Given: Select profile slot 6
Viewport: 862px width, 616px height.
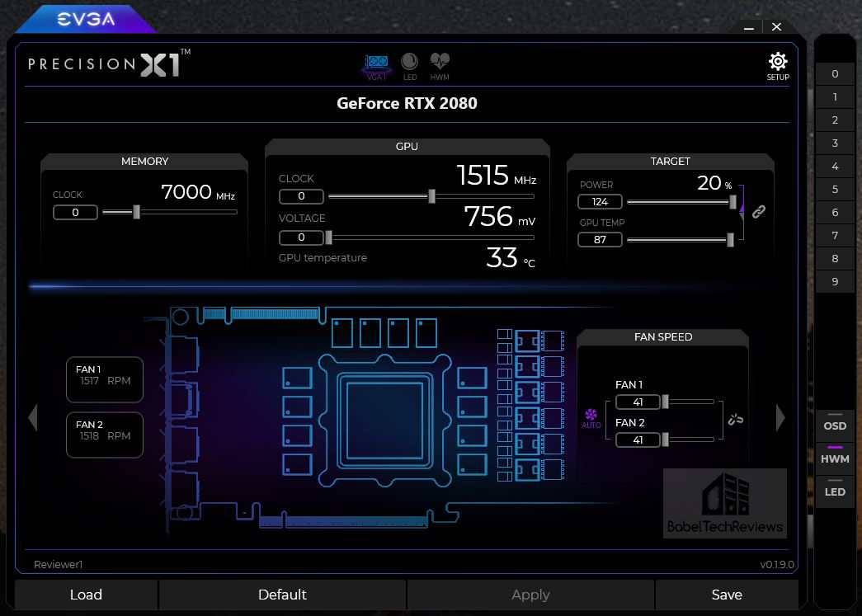Looking at the screenshot, I should tap(835, 213).
